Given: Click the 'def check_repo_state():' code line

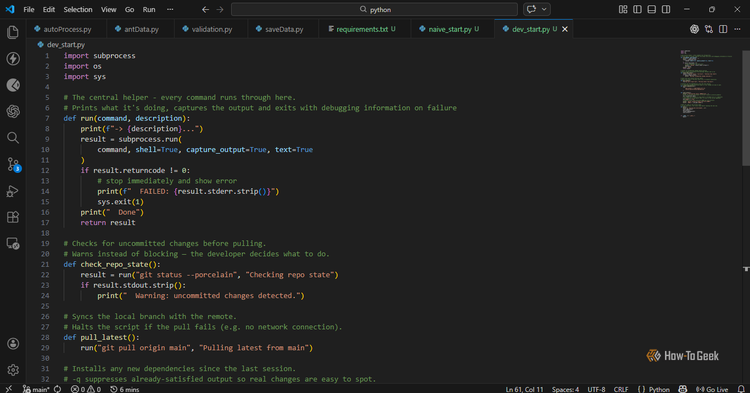Looking at the screenshot, I should [112, 264].
